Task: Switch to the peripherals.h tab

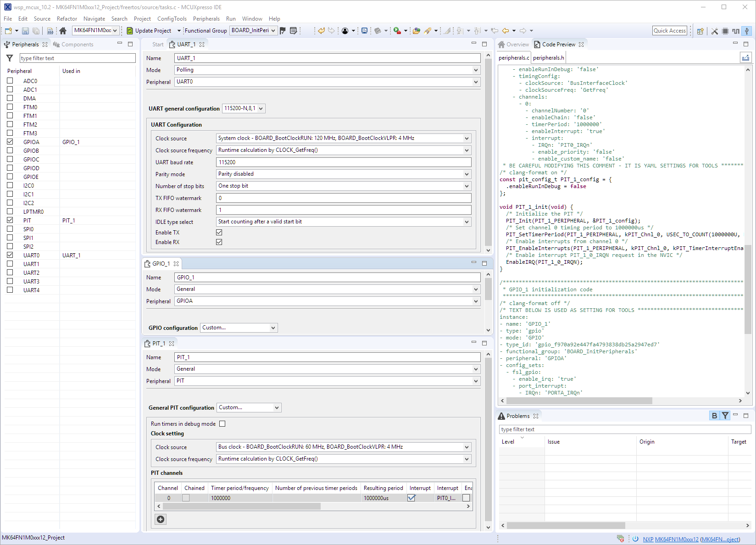Action: (548, 58)
